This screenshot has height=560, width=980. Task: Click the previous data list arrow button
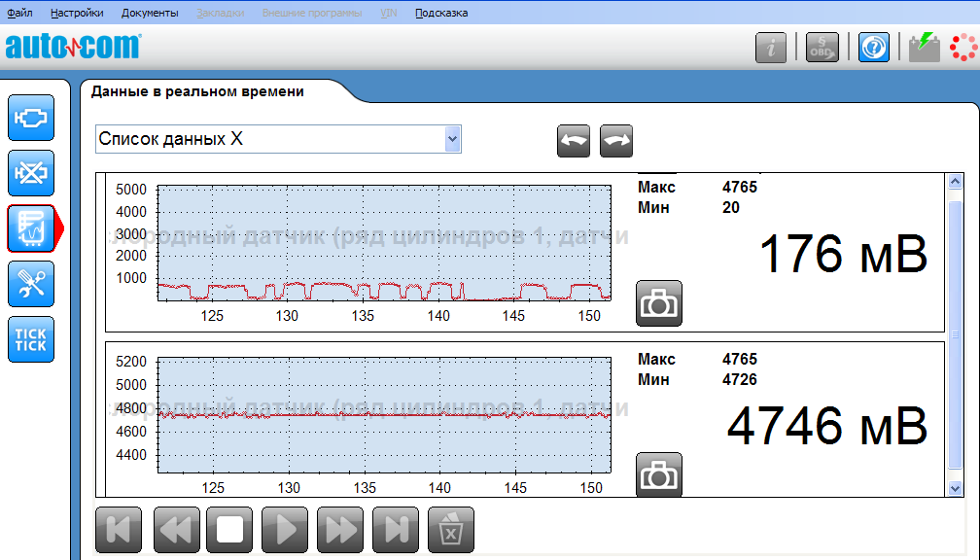click(574, 141)
